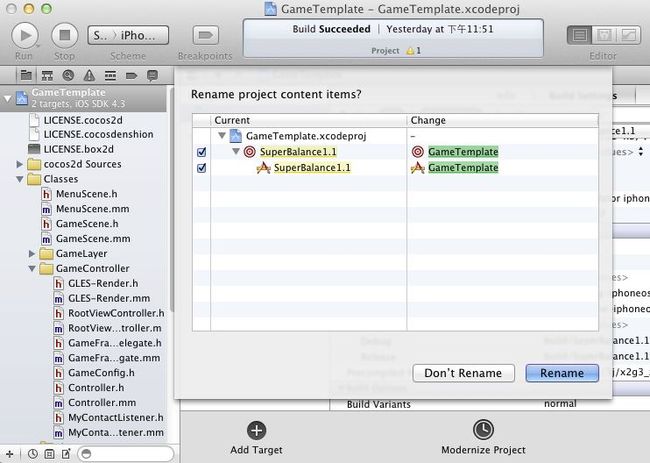Image resolution: width=650 pixels, height=463 pixels.
Task: Click the SuperBalance1.1 target bullseye icon
Action: click(250, 152)
